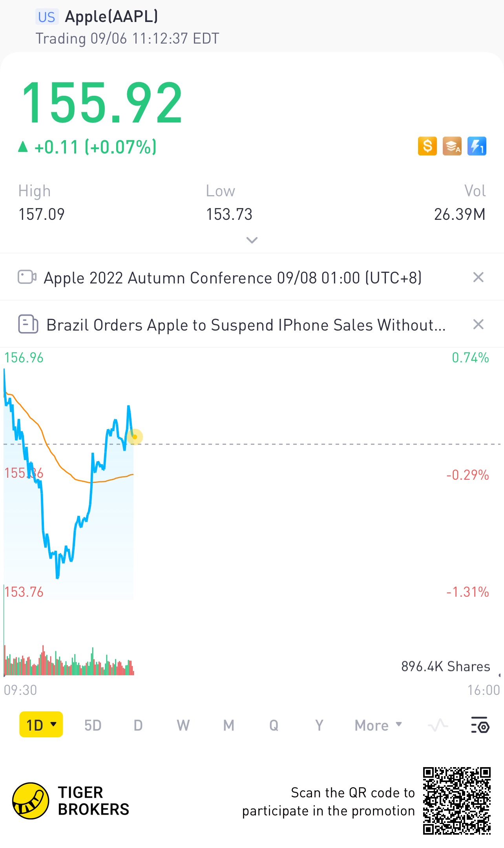Tap the blue lightning bolt badge icon

pyautogui.click(x=477, y=146)
